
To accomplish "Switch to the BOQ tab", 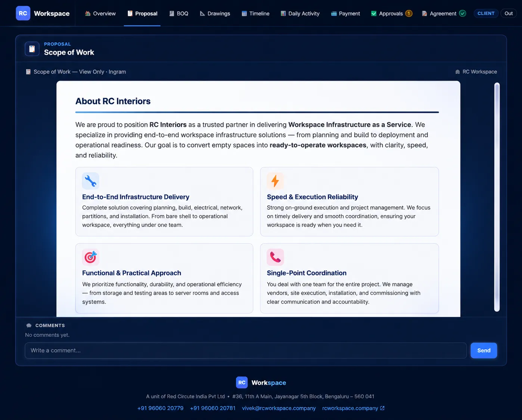I will click(178, 13).
